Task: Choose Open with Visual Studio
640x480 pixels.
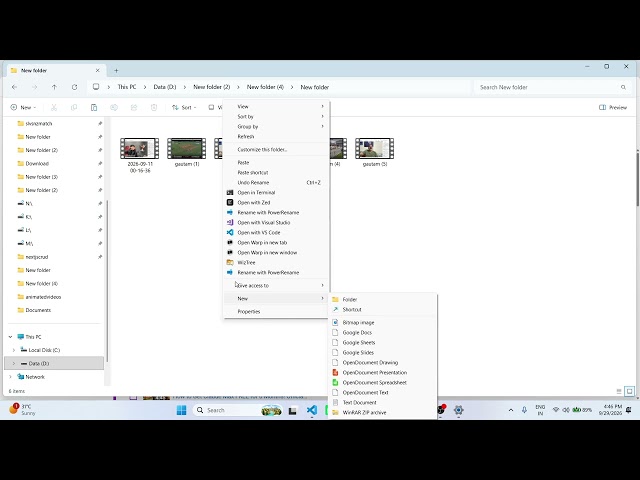Action: [x=276, y=222]
